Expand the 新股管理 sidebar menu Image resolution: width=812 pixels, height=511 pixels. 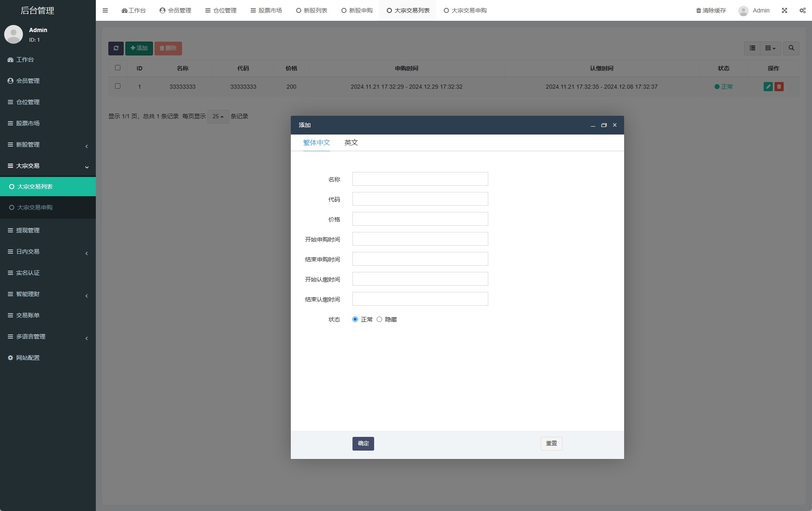coord(48,145)
